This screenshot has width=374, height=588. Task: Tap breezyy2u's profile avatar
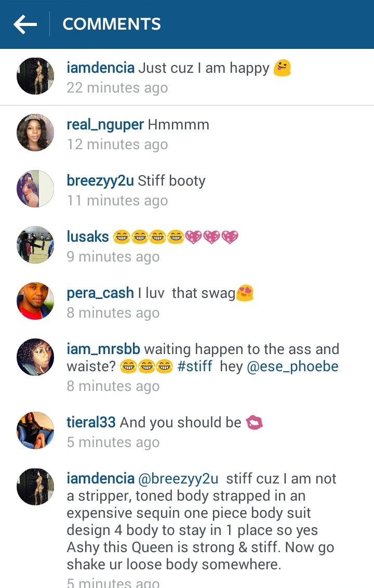tap(35, 189)
